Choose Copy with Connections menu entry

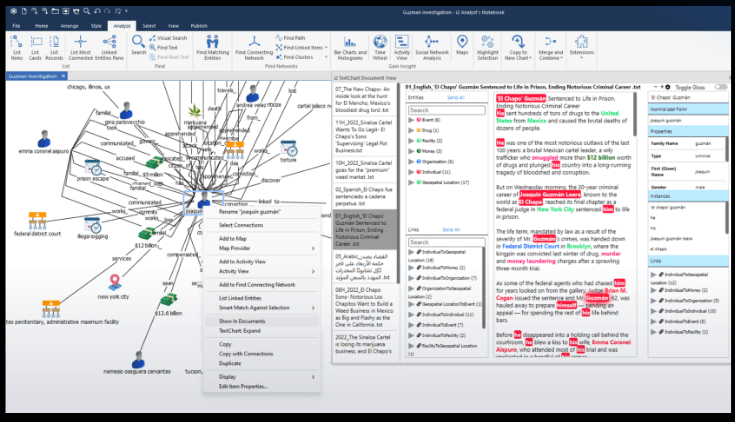[x=262, y=354]
